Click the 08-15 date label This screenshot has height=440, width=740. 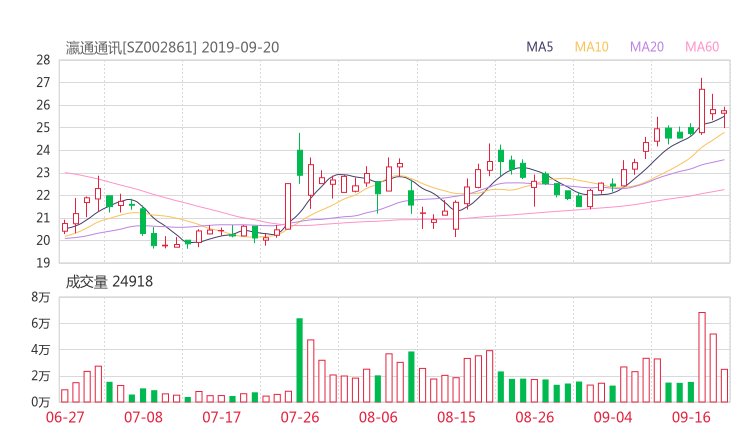tap(456, 417)
